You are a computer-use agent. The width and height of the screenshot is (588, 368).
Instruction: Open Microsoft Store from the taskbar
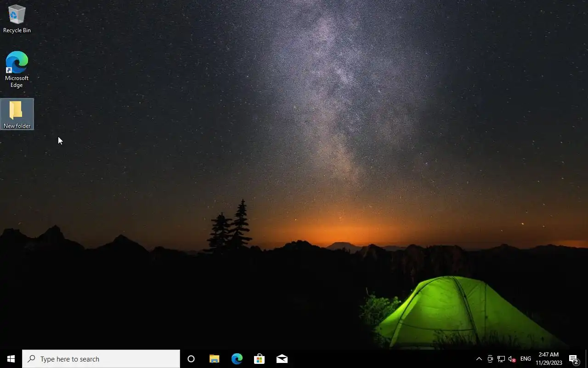259,359
